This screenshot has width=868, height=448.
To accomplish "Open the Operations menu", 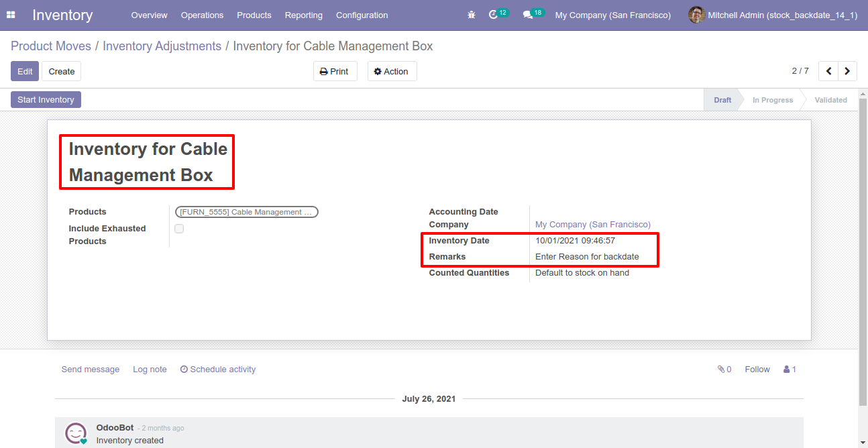I will (202, 15).
